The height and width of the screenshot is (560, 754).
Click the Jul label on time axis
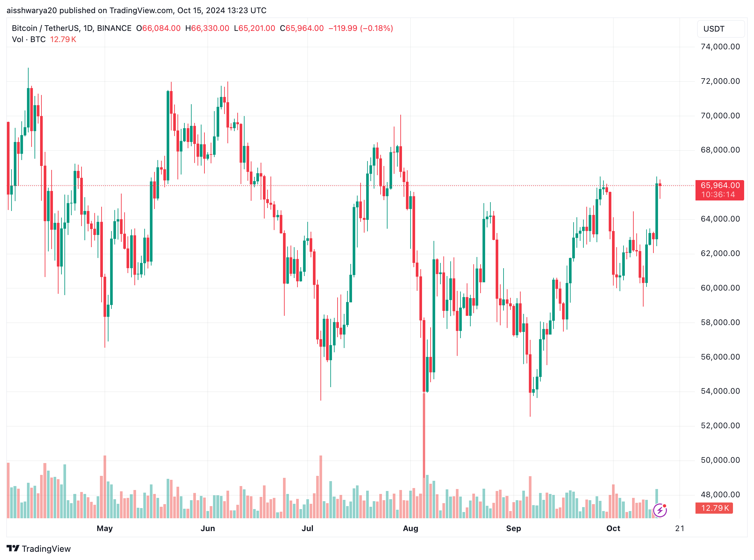(x=307, y=528)
